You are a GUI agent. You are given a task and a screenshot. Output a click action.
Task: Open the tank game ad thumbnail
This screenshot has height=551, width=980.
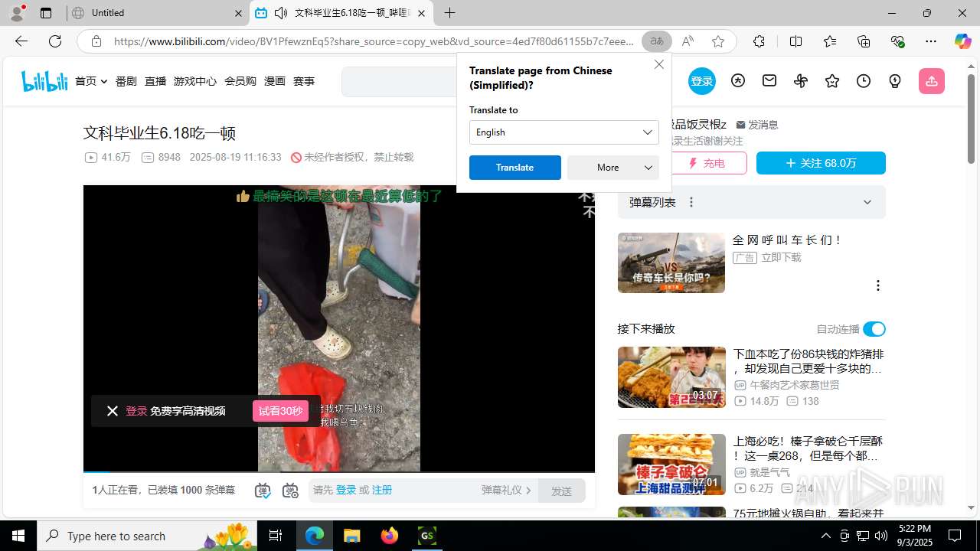pos(671,262)
